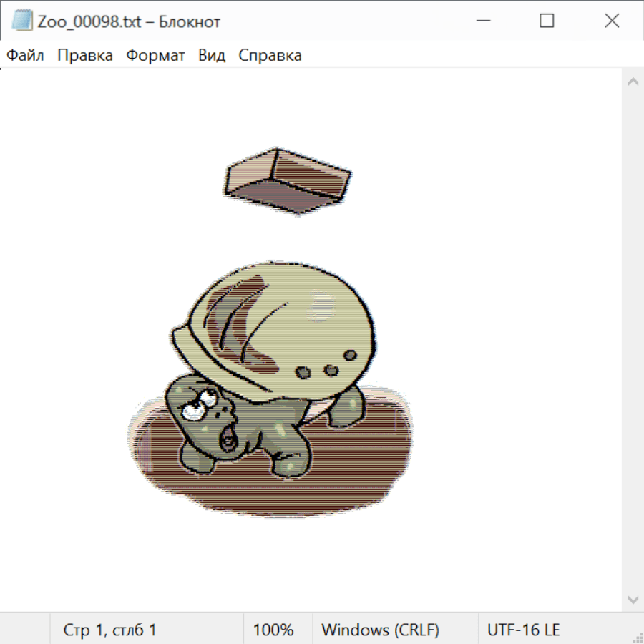Open the Файл menu
644x644 pixels.
point(26,56)
